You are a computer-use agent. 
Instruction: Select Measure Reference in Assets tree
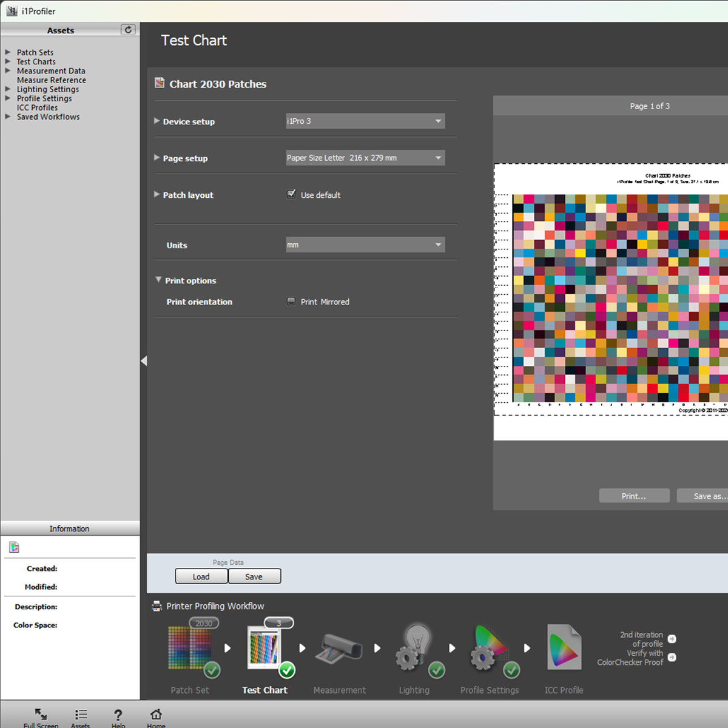pyautogui.click(x=52, y=80)
